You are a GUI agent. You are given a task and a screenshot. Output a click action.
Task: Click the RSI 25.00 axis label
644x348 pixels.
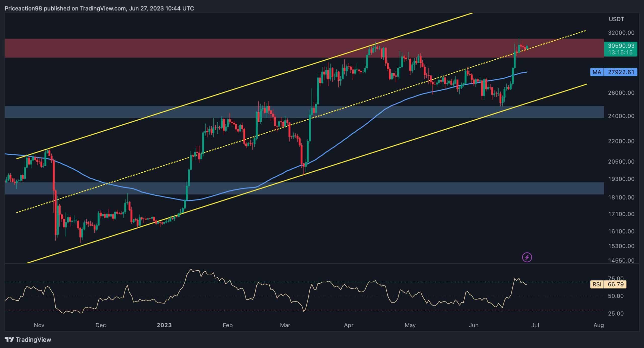click(x=616, y=314)
